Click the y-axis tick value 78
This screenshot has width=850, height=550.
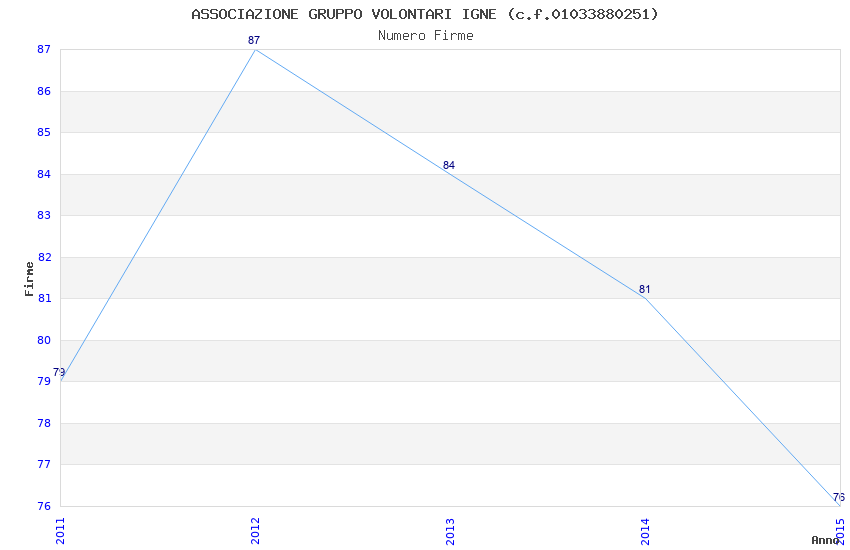pyautogui.click(x=44, y=423)
